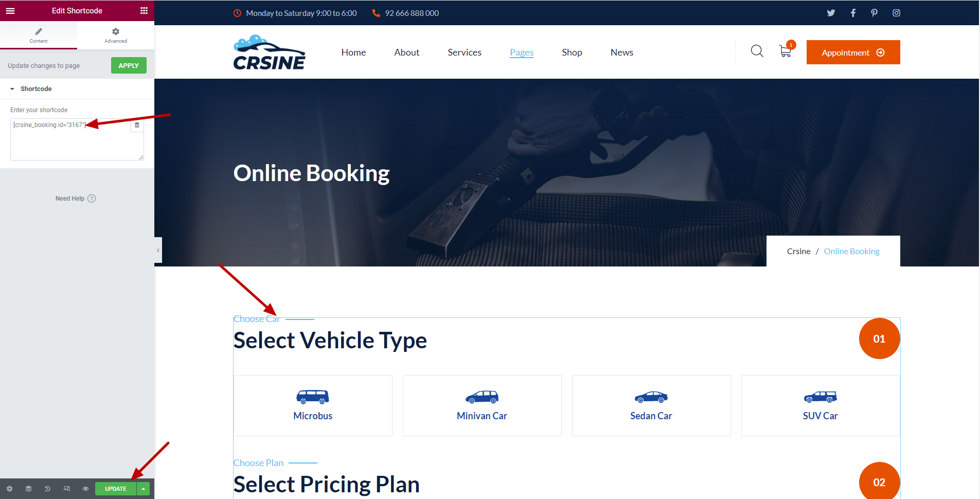This screenshot has width=980, height=499.
Task: Switch to the Content tab
Action: coord(39,35)
